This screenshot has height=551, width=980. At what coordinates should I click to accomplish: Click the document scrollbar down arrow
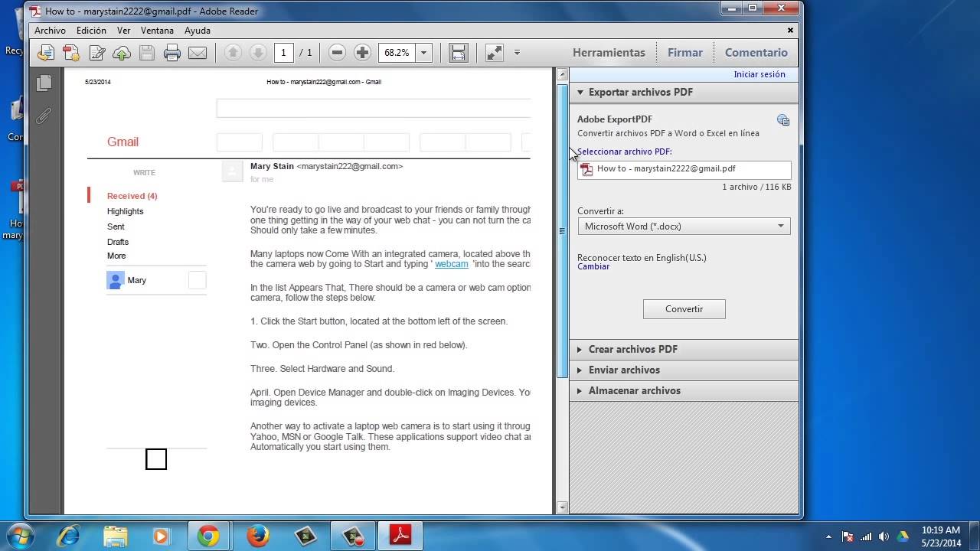coord(562,507)
